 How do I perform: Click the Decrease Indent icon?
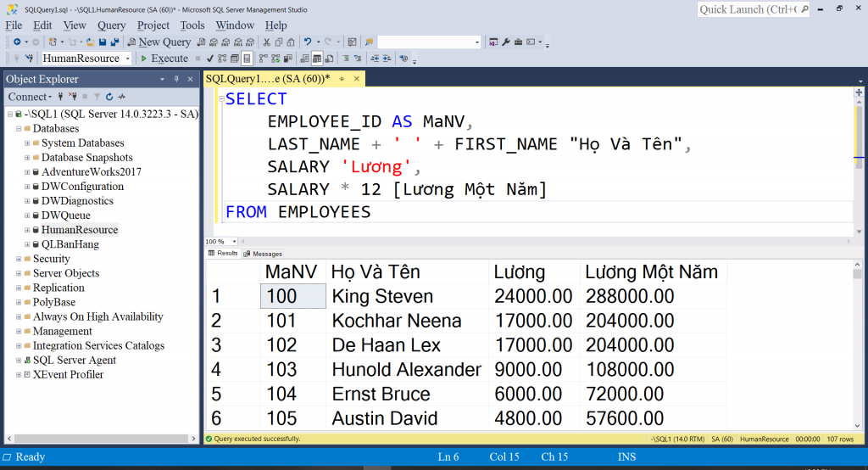pyautogui.click(x=375, y=59)
